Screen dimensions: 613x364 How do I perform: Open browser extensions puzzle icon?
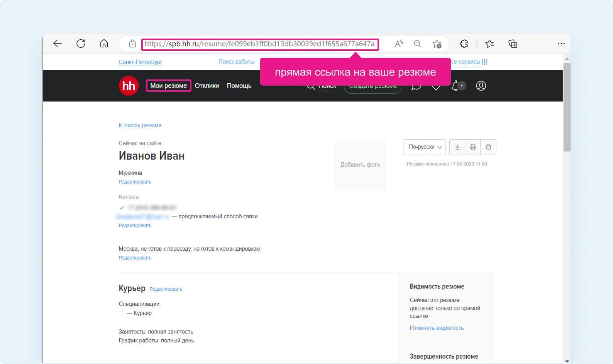tap(464, 44)
